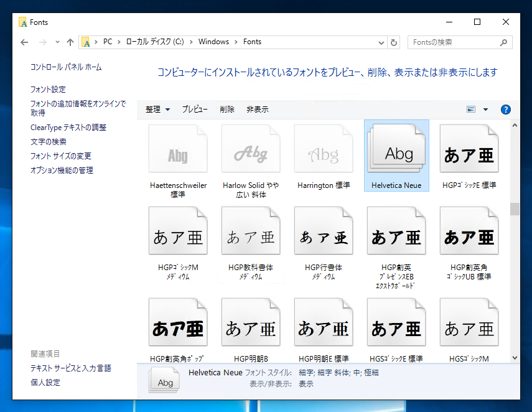Go up one folder level arrow
Screen dimensions: 532x412
(70, 42)
